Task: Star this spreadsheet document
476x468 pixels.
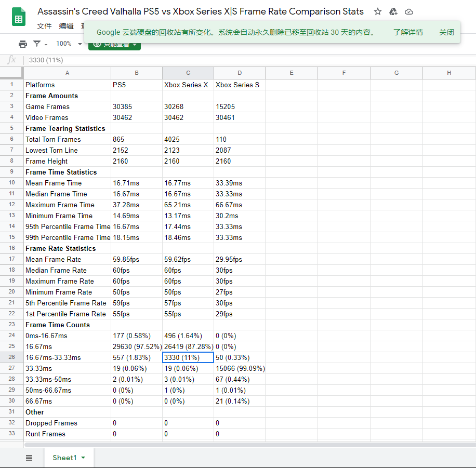Action: (378, 12)
